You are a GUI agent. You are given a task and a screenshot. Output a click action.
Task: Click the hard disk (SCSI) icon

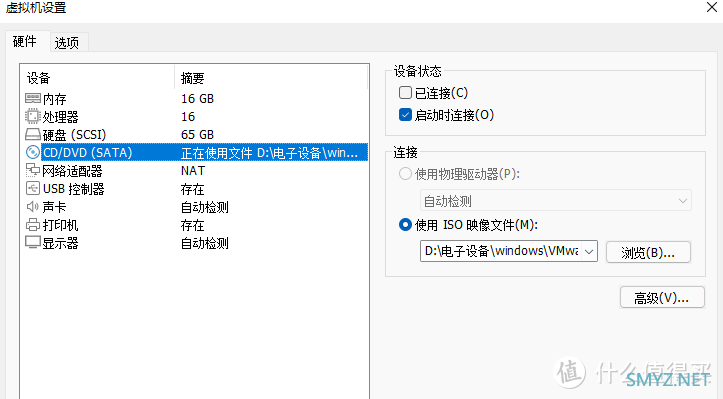point(33,134)
